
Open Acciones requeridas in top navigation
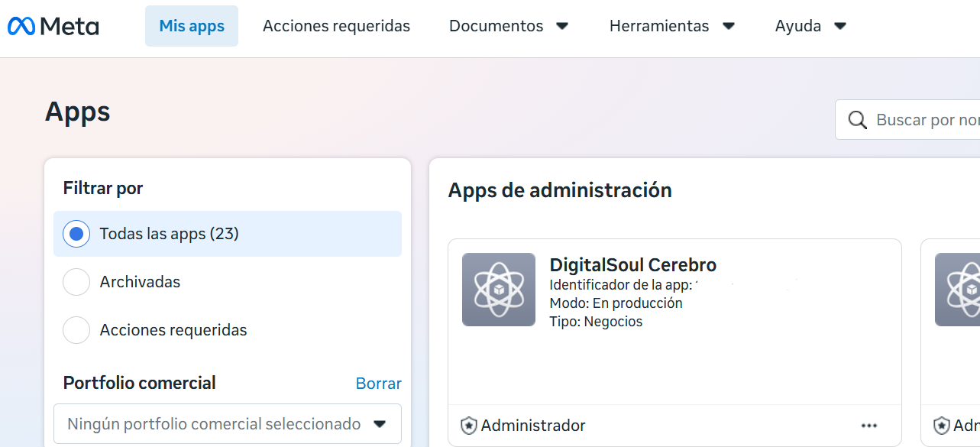pos(336,26)
